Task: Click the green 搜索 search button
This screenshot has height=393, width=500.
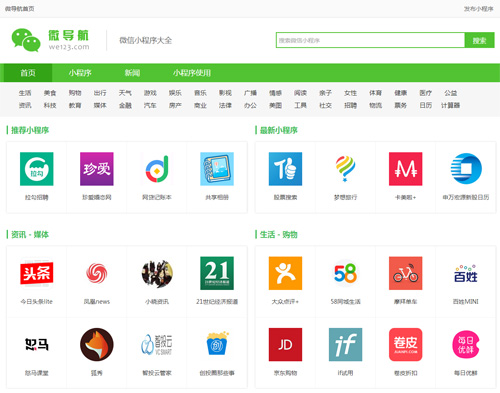Action: coord(479,40)
